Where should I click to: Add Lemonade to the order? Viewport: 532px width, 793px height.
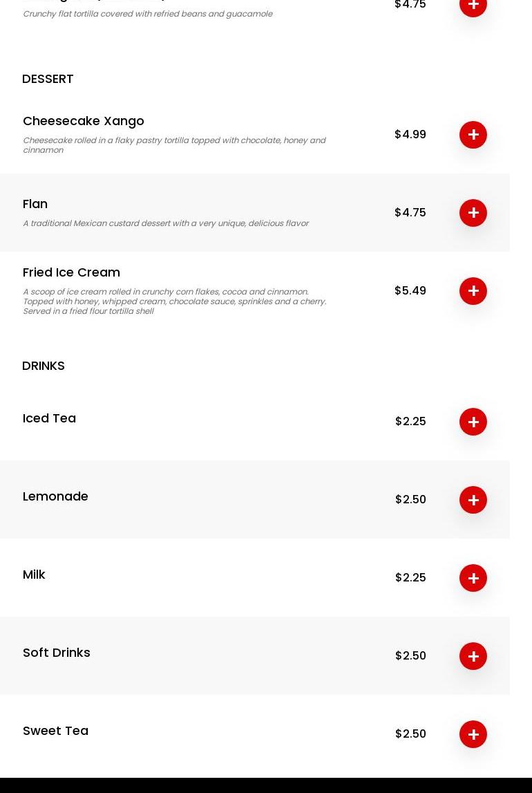[473, 500]
